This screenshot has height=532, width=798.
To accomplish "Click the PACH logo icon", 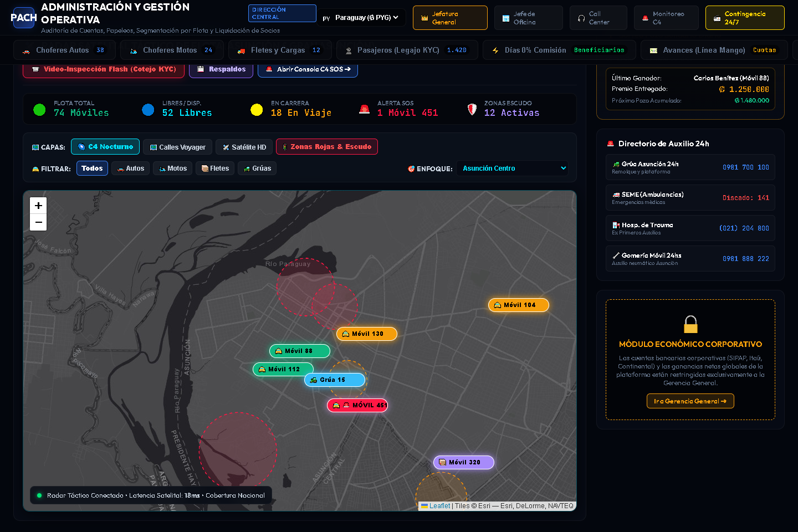I will pyautogui.click(x=24, y=18).
